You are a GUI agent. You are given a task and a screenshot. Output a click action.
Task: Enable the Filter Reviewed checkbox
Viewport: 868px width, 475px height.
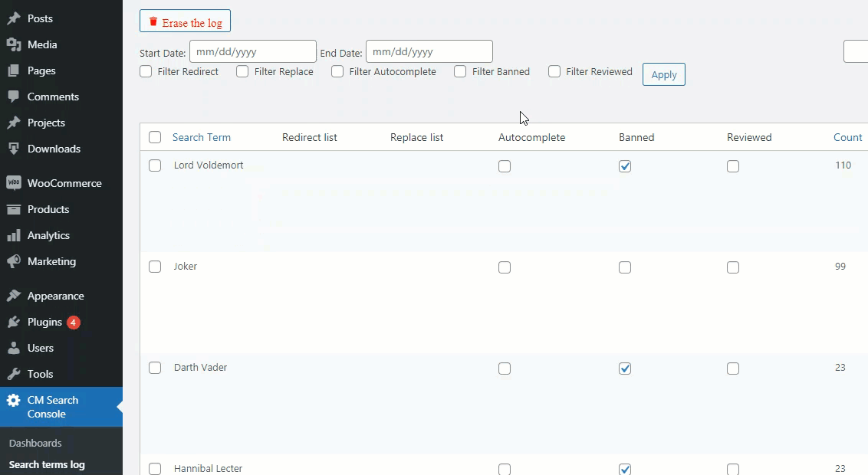point(554,71)
